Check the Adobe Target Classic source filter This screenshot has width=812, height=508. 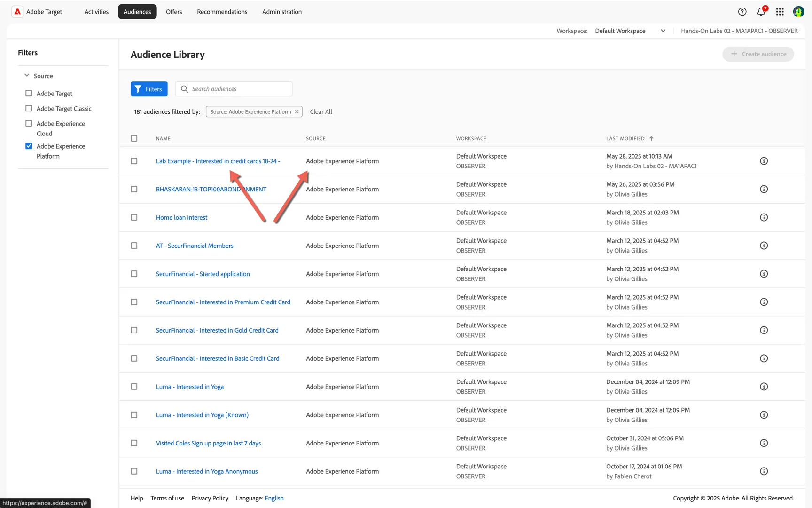pos(29,108)
